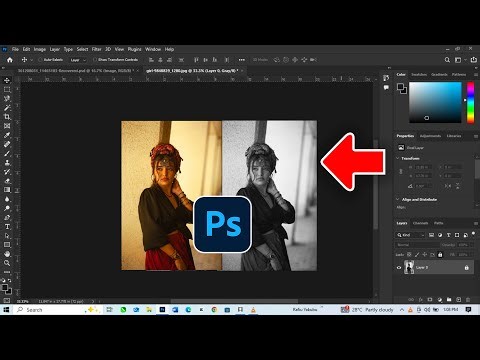Click the layer style fx icon
The height and width of the screenshot is (360, 480).
tap(421, 300)
